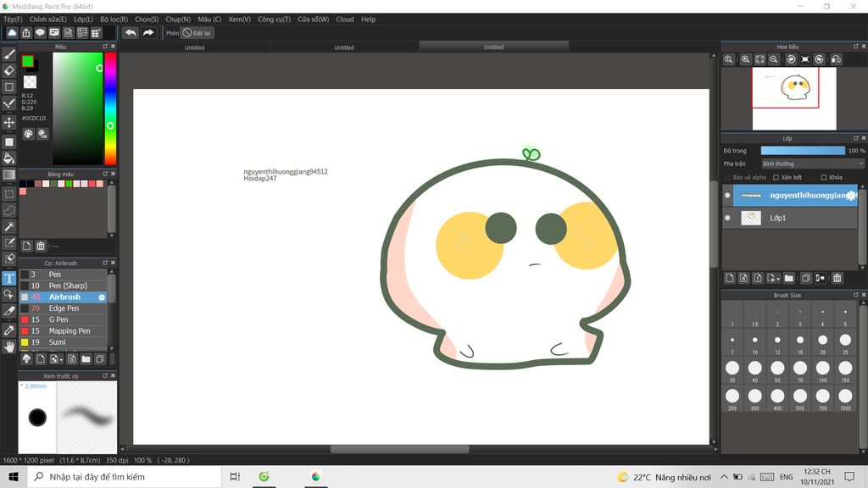Select the Text tool

pyautogui.click(x=9, y=278)
